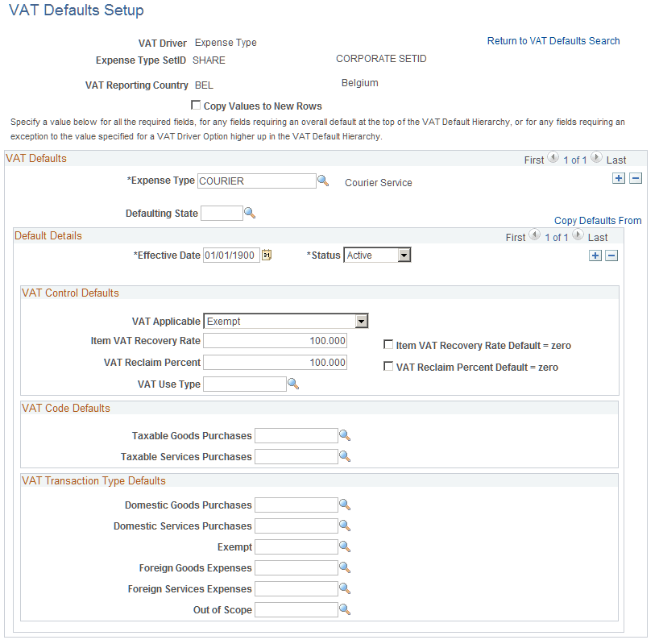Open the Effective Date calendar picker
This screenshot has height=644, width=659.
(267, 254)
